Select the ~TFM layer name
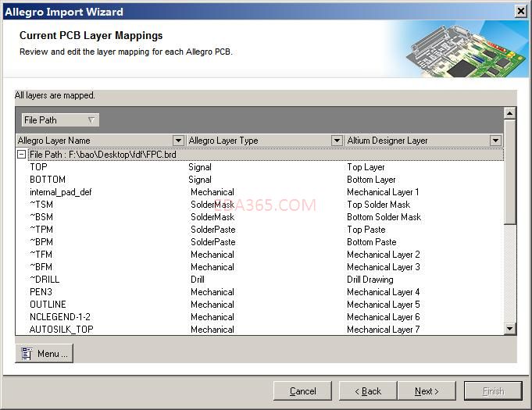This screenshot has width=532, height=410. pyautogui.click(x=41, y=255)
